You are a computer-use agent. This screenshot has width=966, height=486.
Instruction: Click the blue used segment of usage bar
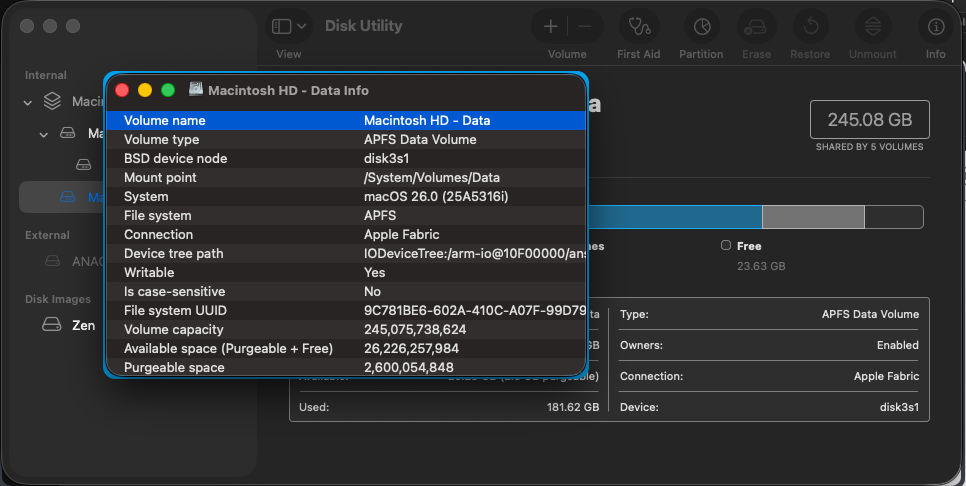coord(675,217)
